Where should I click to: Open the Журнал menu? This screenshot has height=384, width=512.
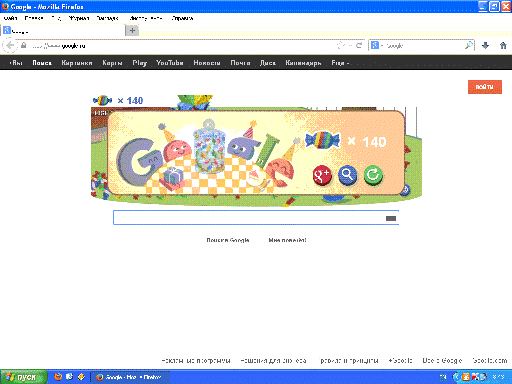click(x=79, y=18)
